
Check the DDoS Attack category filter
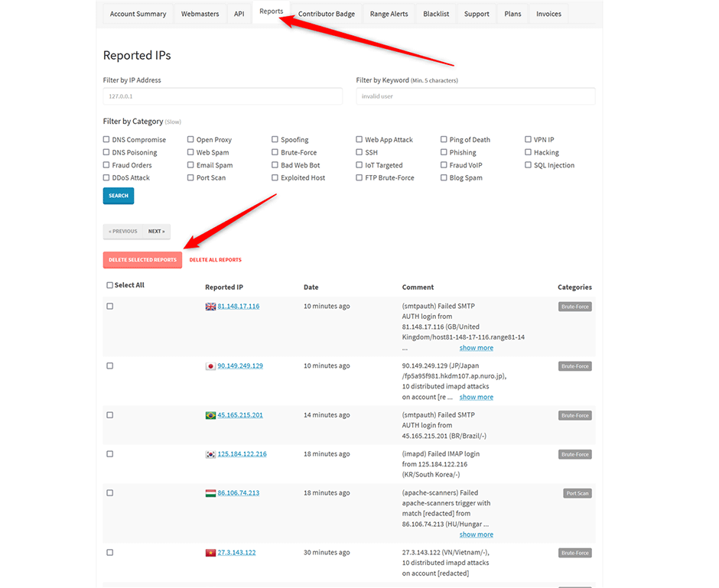click(106, 178)
